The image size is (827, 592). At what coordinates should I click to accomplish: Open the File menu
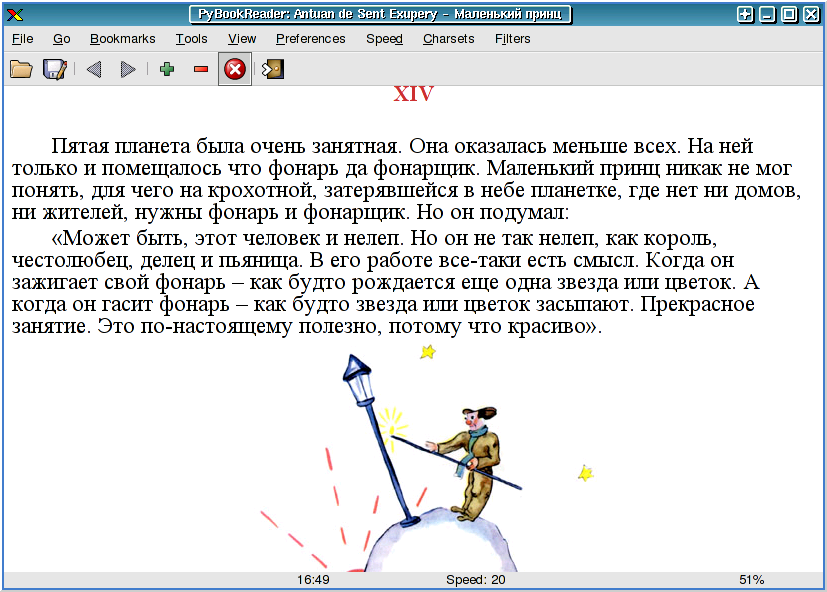point(22,39)
